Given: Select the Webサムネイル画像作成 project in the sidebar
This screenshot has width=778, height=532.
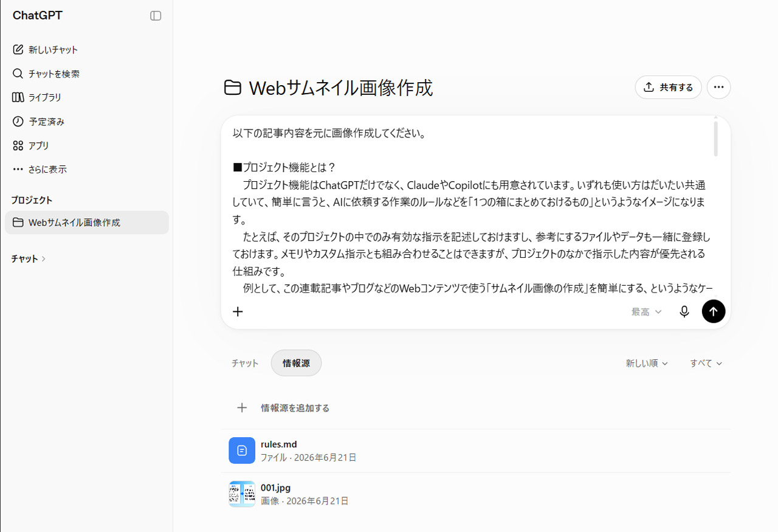Looking at the screenshot, I should 86,223.
